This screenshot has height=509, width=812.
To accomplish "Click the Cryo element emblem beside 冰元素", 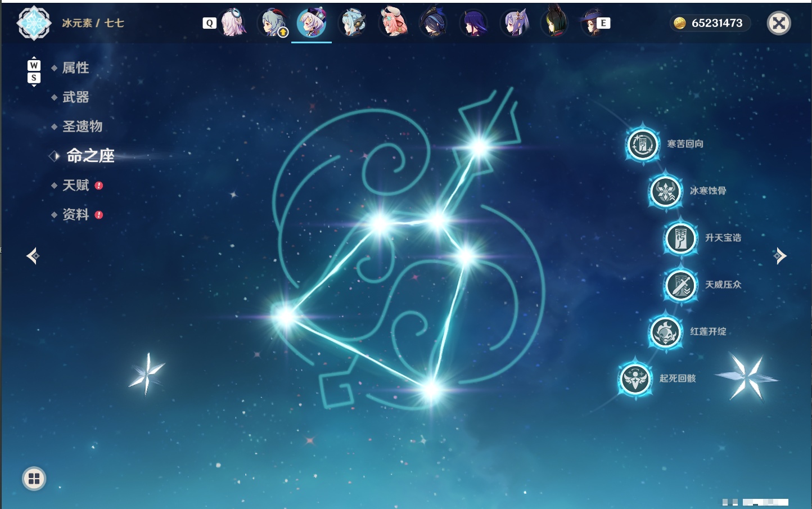I will (34, 23).
